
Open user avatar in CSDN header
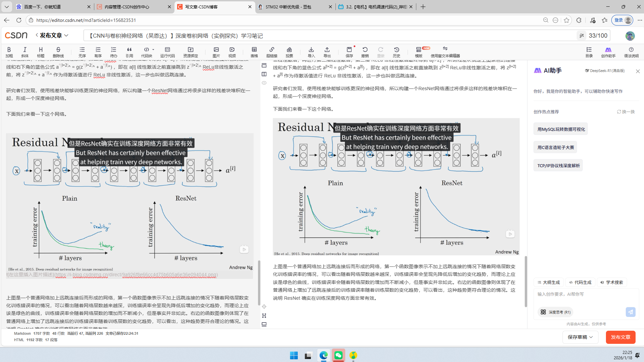tap(630, 36)
